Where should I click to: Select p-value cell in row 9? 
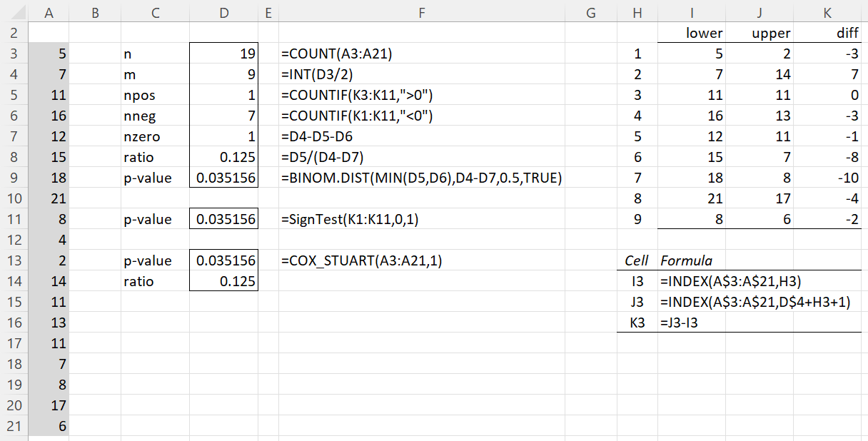tap(224, 178)
